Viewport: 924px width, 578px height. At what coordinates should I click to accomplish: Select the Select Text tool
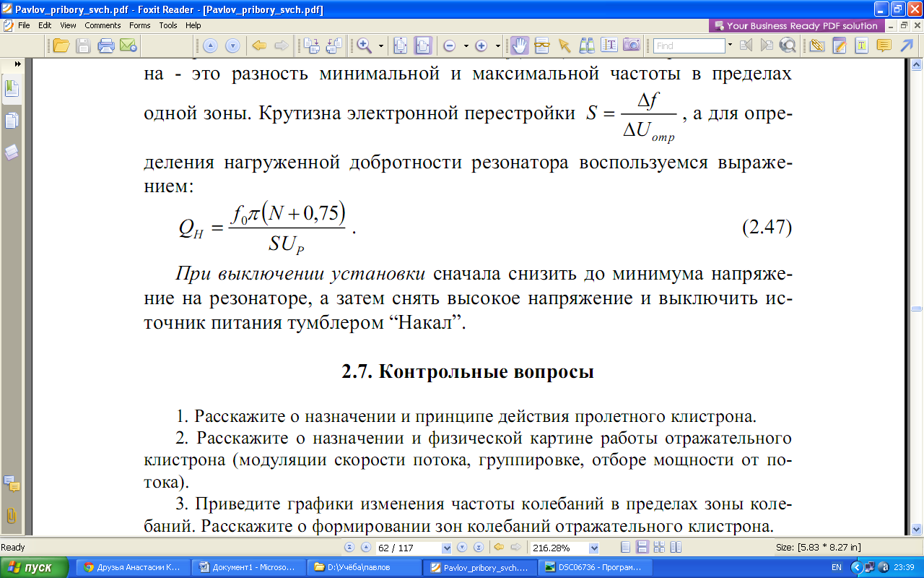(x=609, y=46)
